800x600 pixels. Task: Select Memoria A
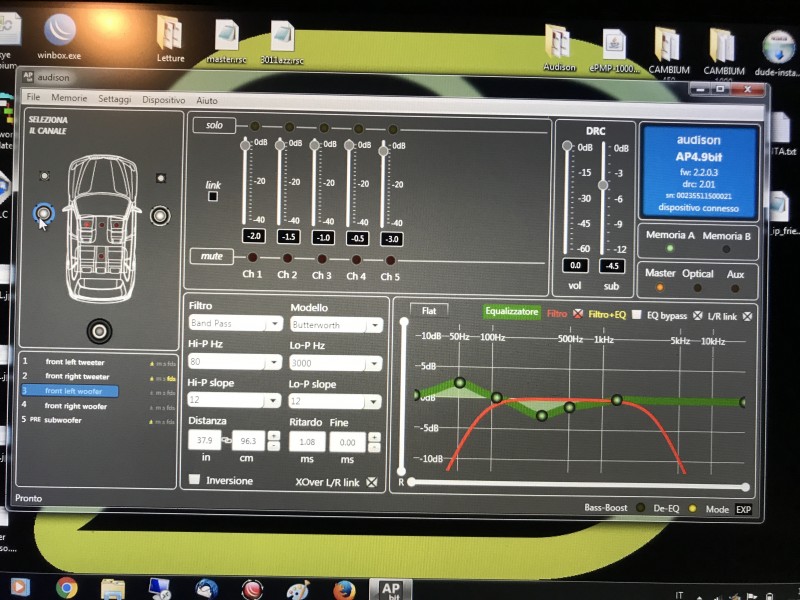(x=670, y=248)
